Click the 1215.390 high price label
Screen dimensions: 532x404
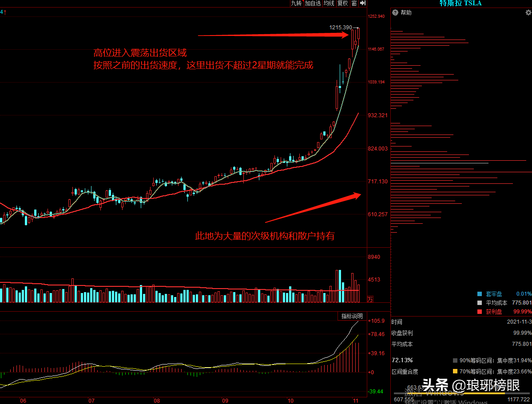[x=341, y=28]
